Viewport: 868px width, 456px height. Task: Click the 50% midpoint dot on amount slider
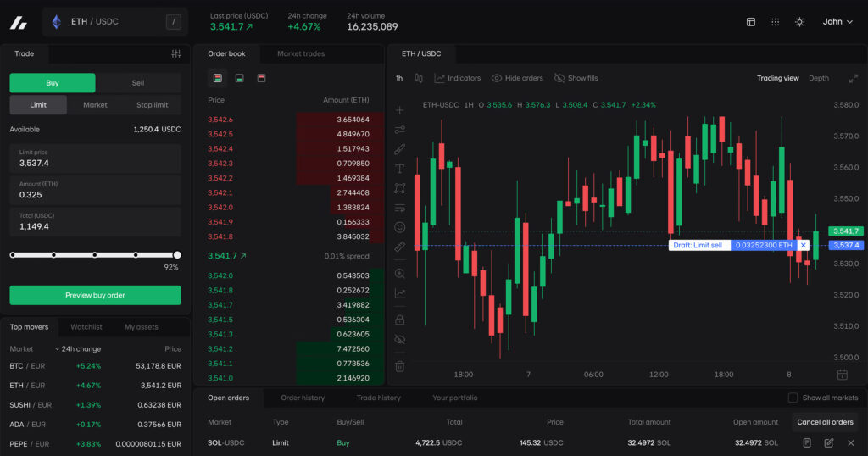[x=95, y=255]
